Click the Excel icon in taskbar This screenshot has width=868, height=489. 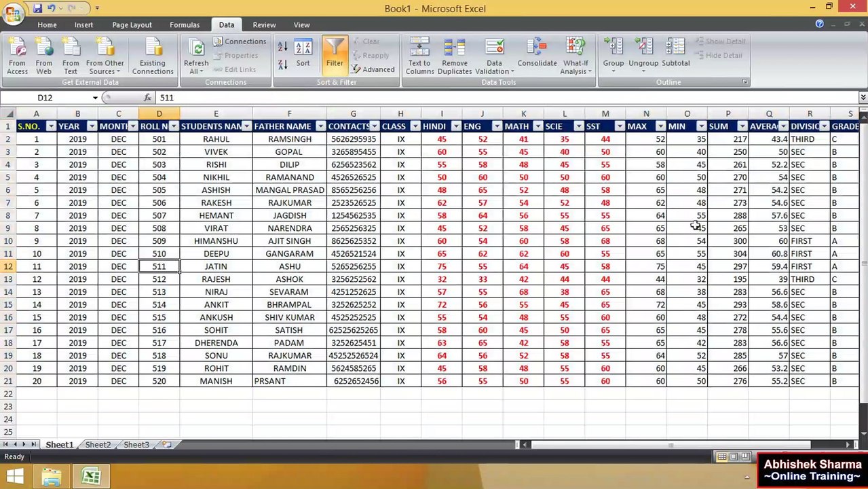[x=91, y=476]
